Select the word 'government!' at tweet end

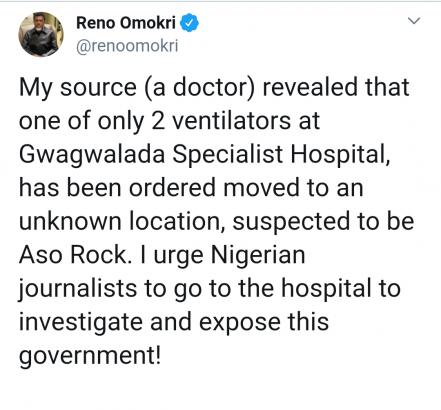point(90,356)
